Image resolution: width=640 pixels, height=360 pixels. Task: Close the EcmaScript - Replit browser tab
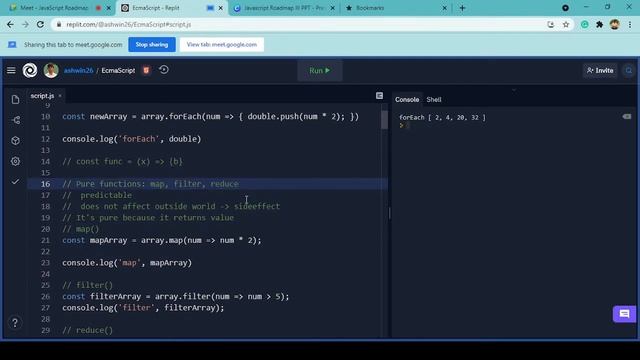221,8
